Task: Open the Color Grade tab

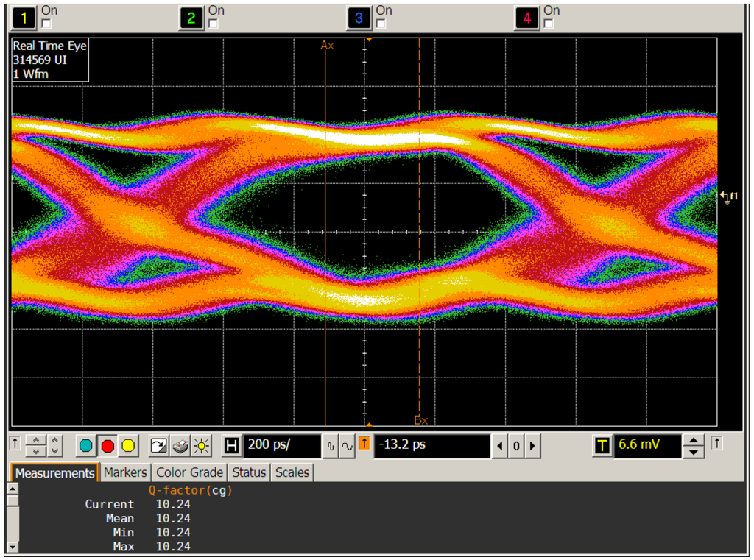Action: [189, 472]
